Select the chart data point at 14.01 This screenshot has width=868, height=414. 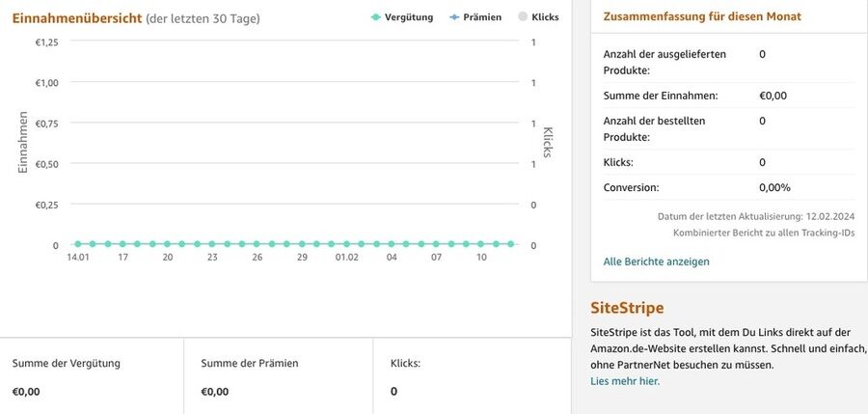tap(78, 244)
